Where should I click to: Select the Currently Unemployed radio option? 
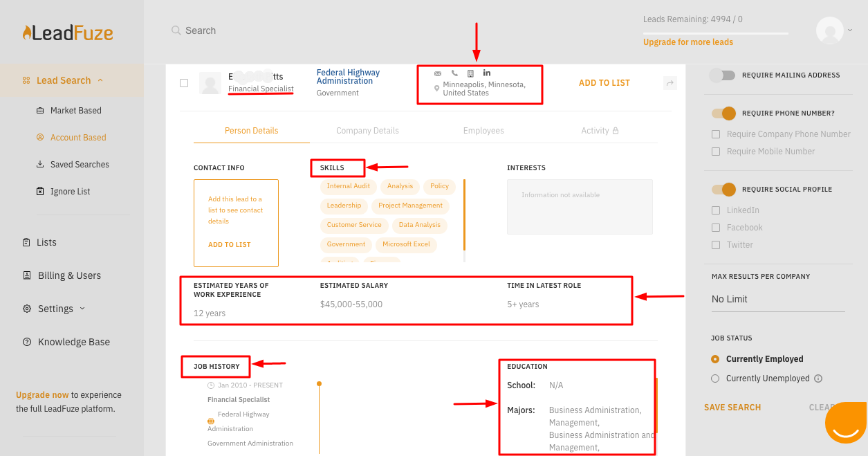715,379
